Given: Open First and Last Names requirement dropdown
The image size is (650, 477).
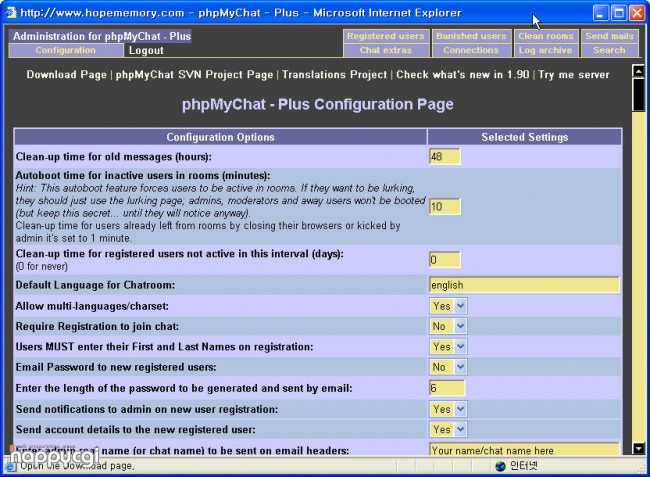Looking at the screenshot, I should click(x=448, y=346).
